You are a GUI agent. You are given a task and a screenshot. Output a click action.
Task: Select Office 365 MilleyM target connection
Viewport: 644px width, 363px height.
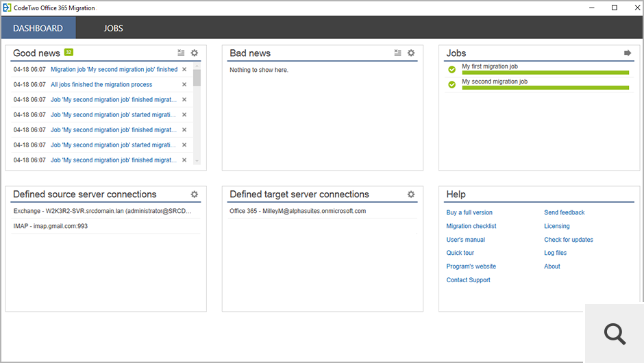[x=297, y=211]
